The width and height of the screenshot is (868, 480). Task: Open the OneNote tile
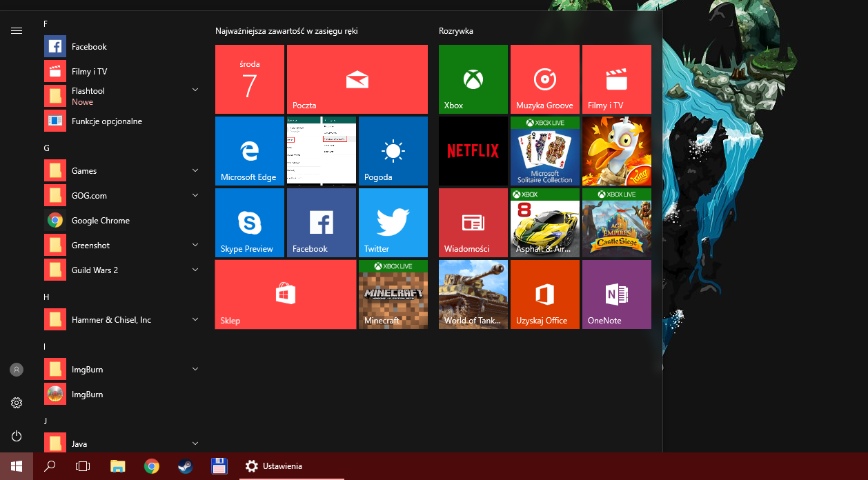click(x=617, y=294)
